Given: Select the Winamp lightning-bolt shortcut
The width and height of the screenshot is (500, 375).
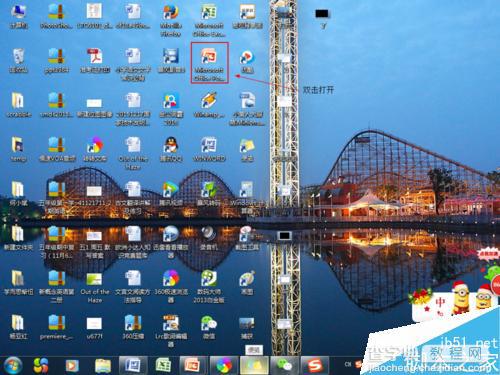Looking at the screenshot, I should pyautogui.click(x=209, y=104).
